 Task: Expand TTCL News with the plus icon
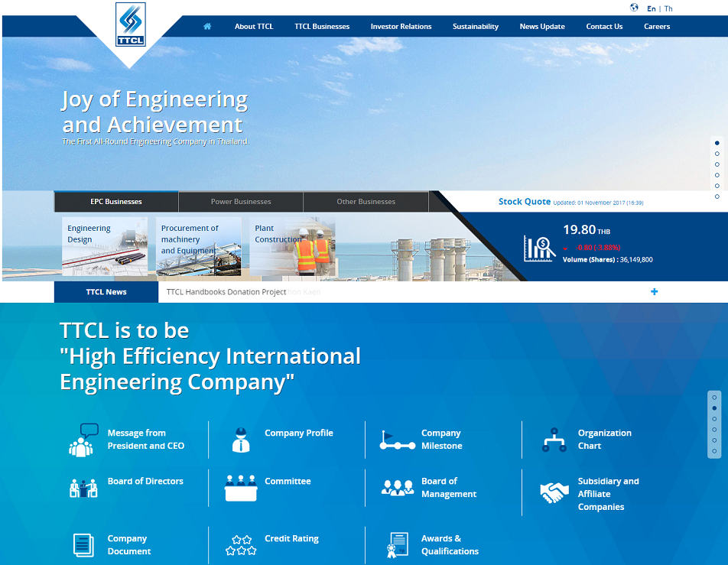(x=654, y=291)
